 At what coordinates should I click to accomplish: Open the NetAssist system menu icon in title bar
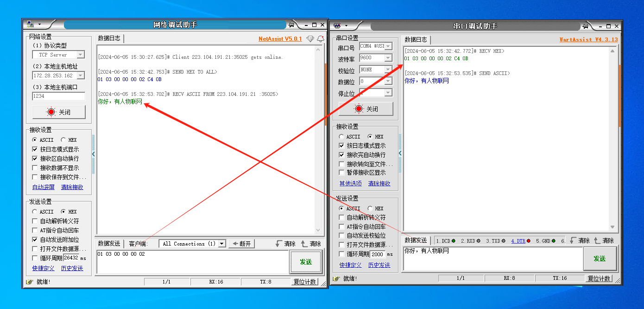pos(30,24)
